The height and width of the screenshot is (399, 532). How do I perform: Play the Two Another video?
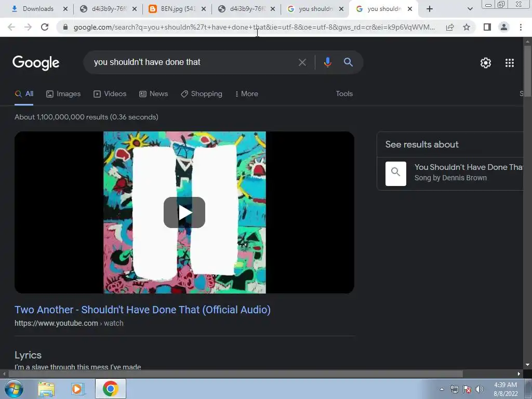pyautogui.click(x=184, y=212)
